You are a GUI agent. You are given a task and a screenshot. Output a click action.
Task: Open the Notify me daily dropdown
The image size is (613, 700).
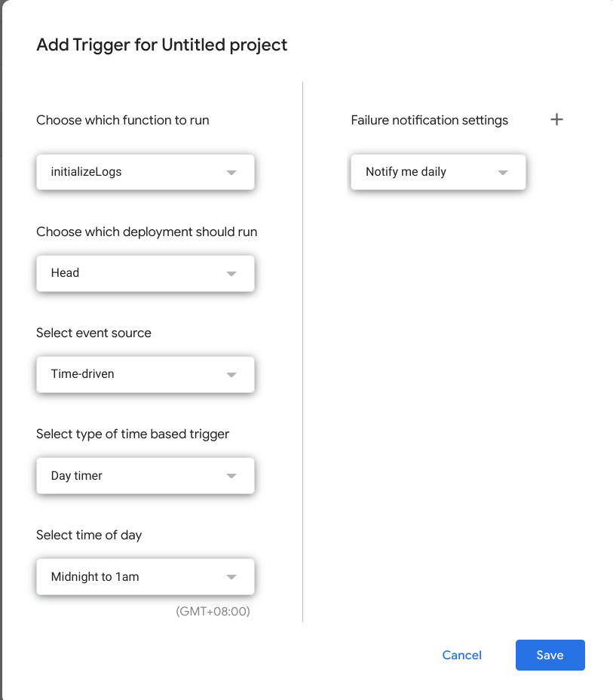(438, 172)
